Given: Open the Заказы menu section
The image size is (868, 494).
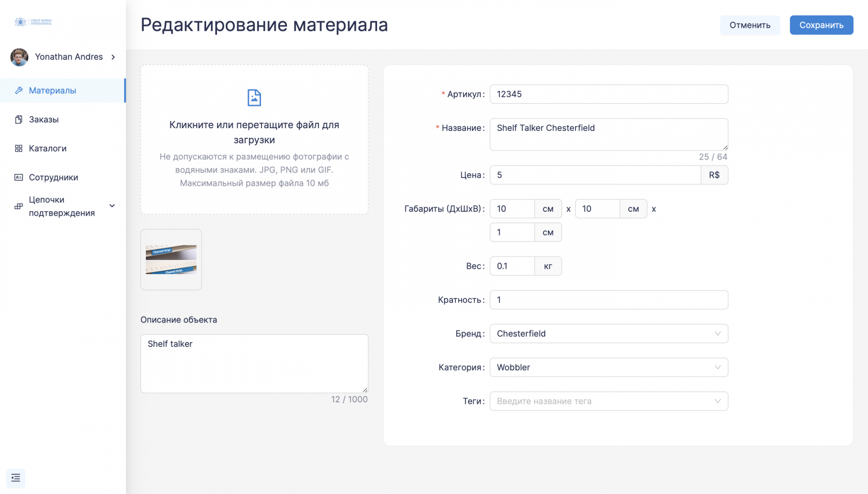Looking at the screenshot, I should tap(44, 119).
